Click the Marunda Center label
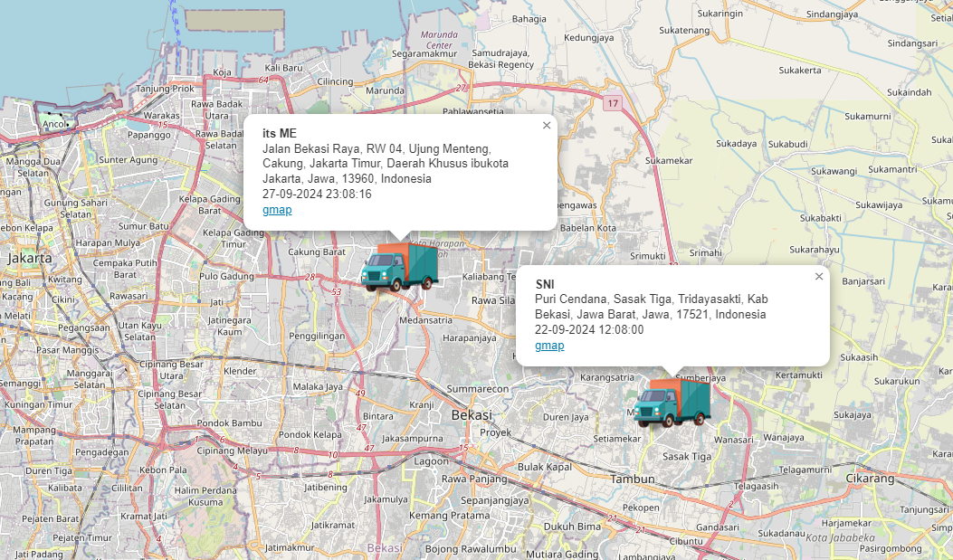This screenshot has width=953, height=560. click(x=439, y=40)
